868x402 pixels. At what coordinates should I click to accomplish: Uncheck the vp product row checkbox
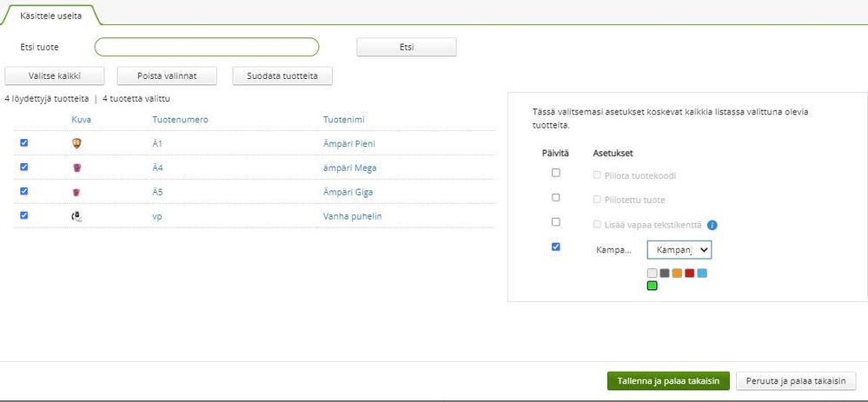[x=24, y=215]
